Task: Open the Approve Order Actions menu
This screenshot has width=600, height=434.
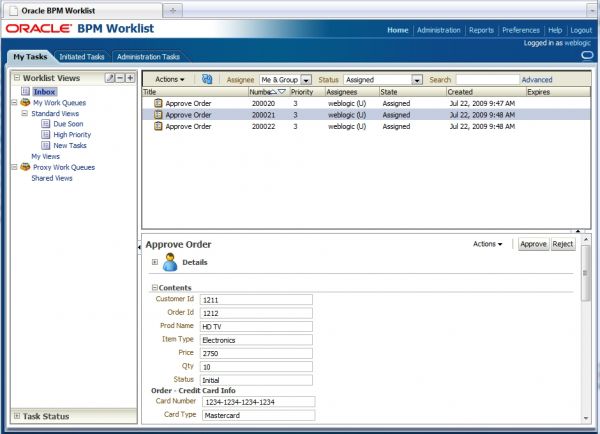Action: 488,244
